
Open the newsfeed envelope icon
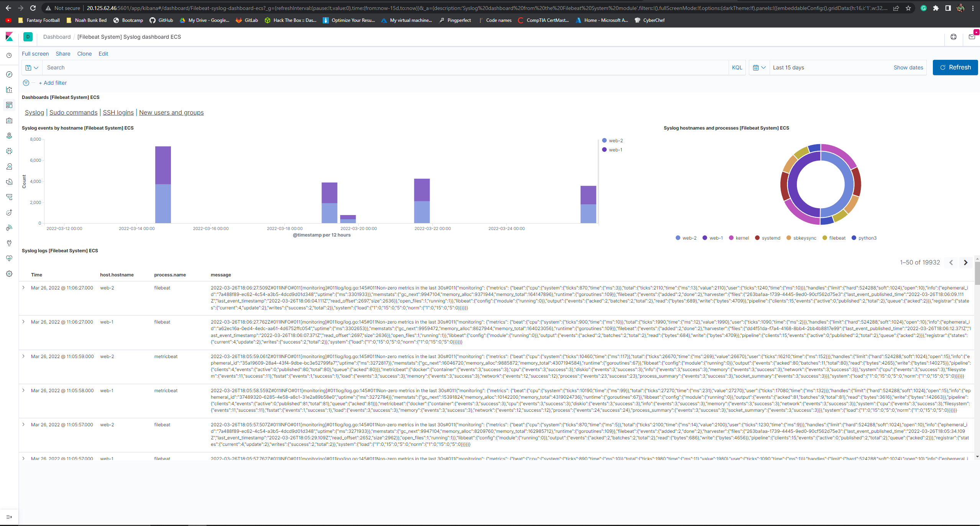[x=972, y=37]
